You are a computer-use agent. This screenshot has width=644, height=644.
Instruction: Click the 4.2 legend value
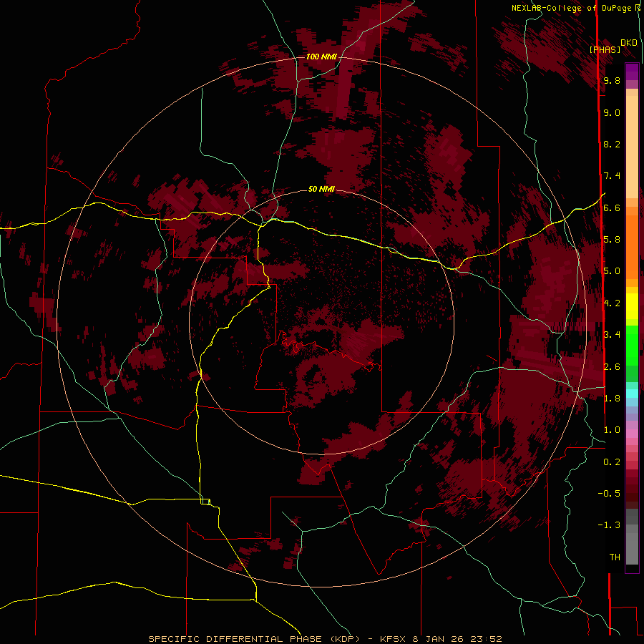(x=612, y=303)
